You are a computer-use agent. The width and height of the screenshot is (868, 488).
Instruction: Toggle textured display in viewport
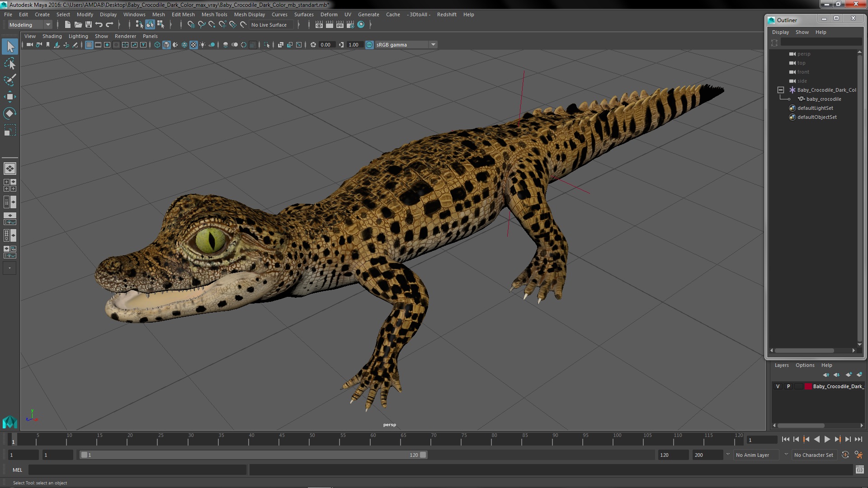point(193,45)
